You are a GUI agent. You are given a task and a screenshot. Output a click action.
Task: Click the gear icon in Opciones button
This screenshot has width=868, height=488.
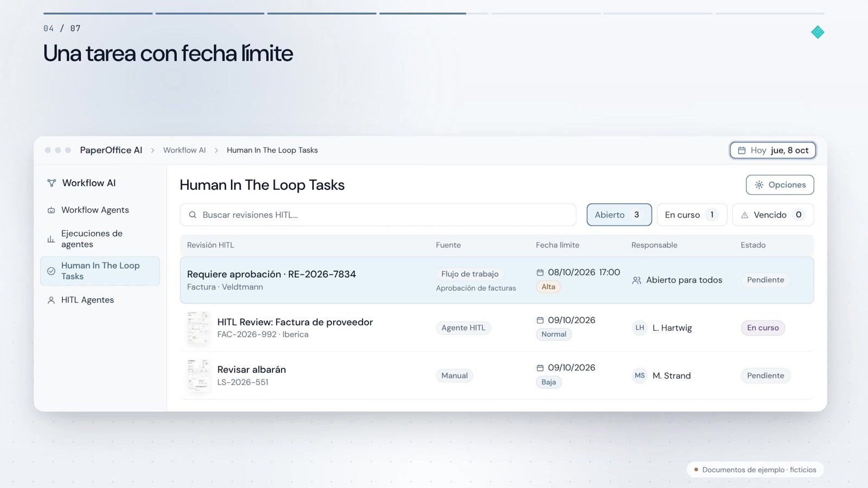point(759,185)
